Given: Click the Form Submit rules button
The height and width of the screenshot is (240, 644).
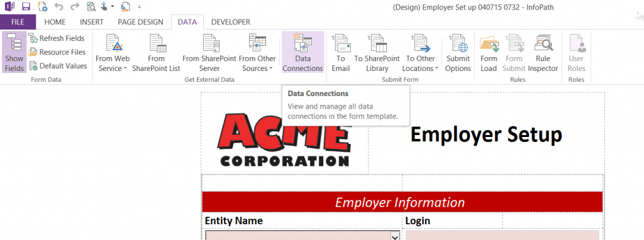Looking at the screenshot, I should (x=514, y=53).
